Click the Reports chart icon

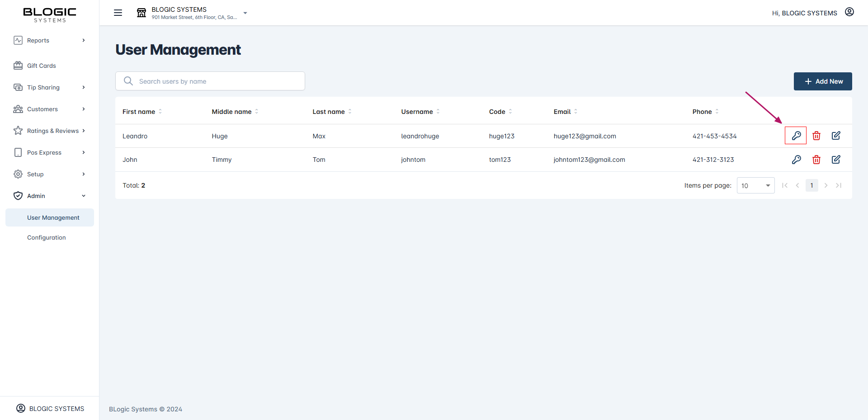(x=18, y=40)
